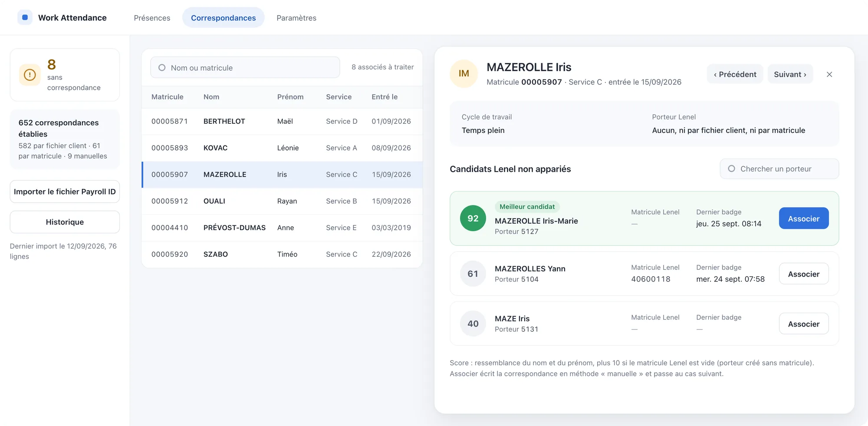The width and height of the screenshot is (868, 426).
Task: Click the Temps plein cycle value
Action: 483,130
